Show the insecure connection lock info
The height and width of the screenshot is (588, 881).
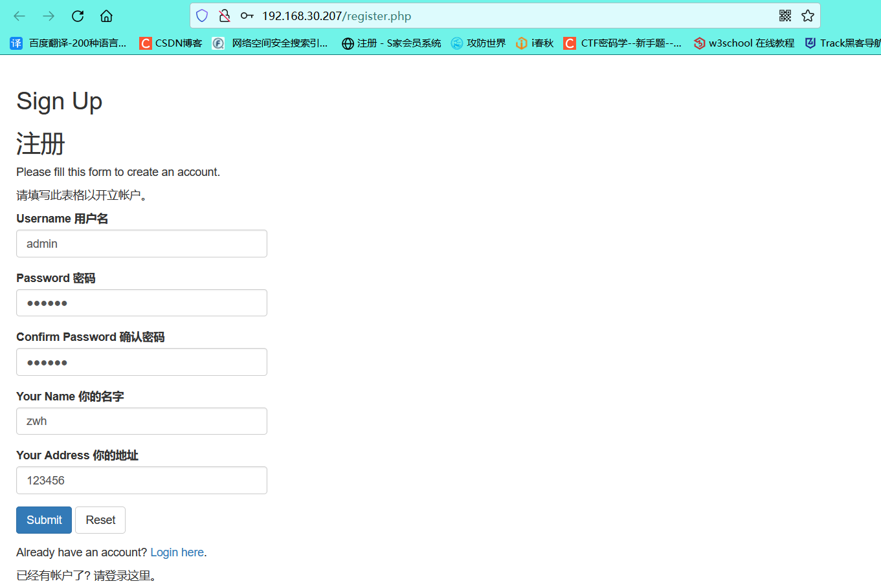(x=225, y=16)
